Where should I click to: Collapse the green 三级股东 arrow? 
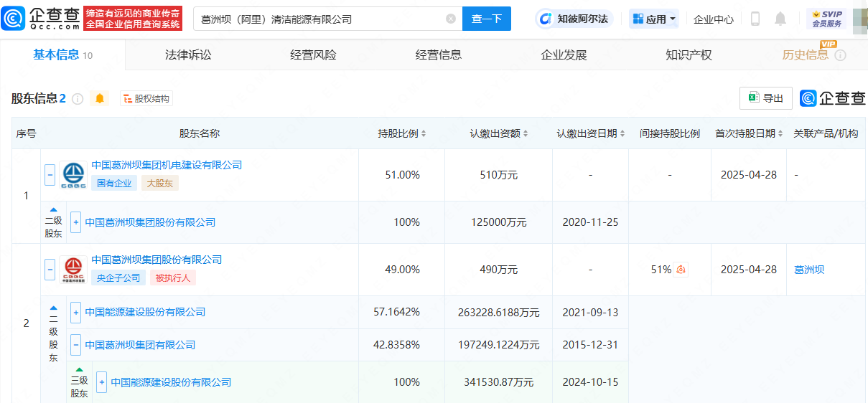(x=79, y=370)
